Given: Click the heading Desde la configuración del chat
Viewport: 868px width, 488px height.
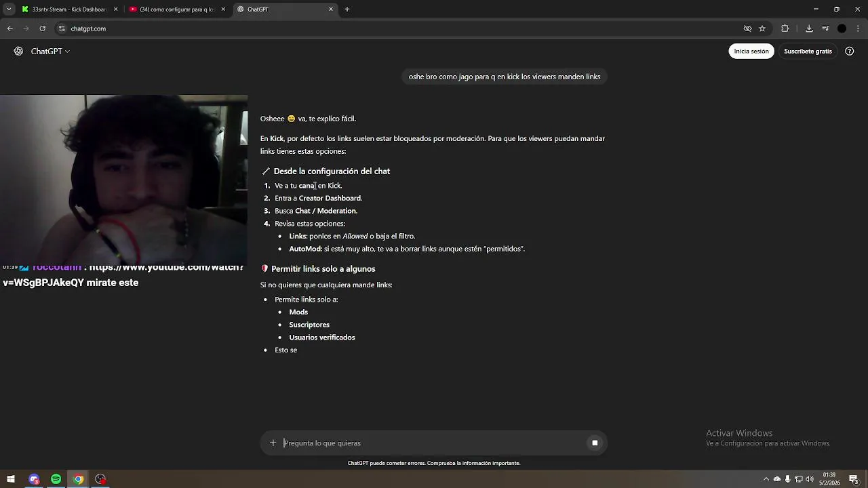Looking at the screenshot, I should coord(332,171).
